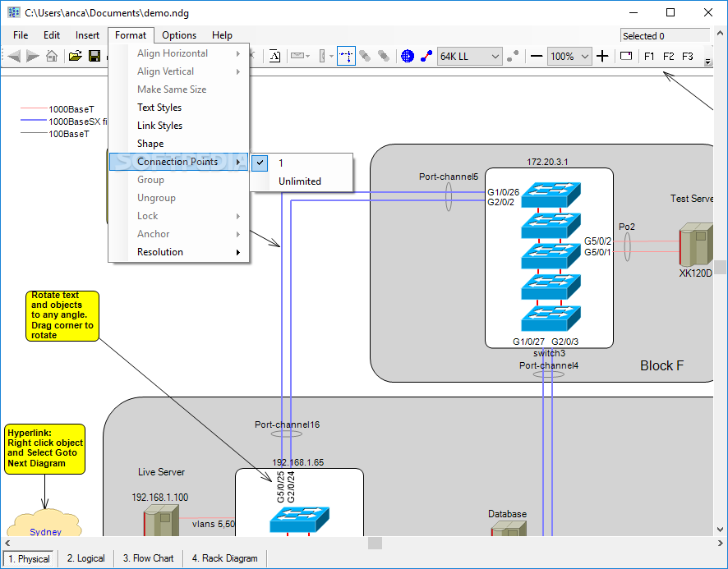Click the Selected 0 status field
Image resolution: width=728 pixels, height=569 pixels.
pyautogui.click(x=665, y=36)
